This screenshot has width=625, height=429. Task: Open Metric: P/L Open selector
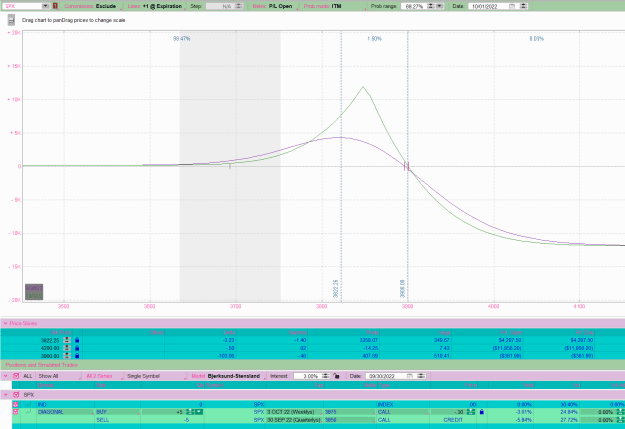click(x=272, y=6)
